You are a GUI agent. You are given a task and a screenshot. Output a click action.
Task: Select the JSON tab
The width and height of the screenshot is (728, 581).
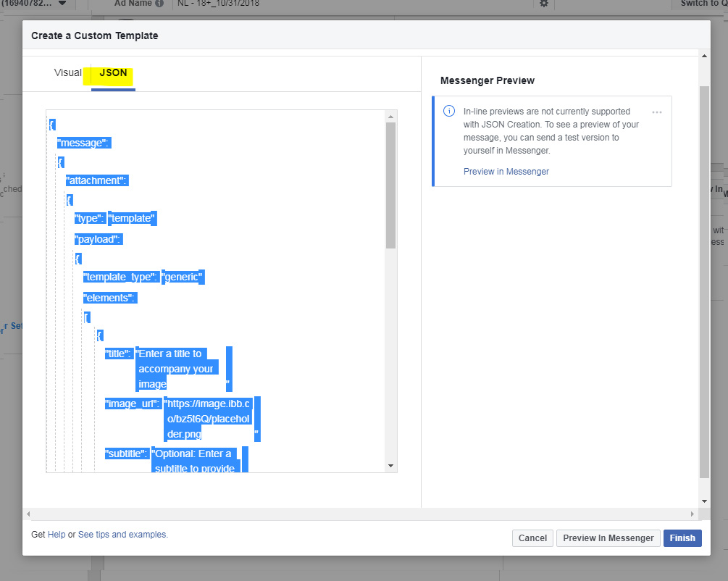(x=113, y=73)
